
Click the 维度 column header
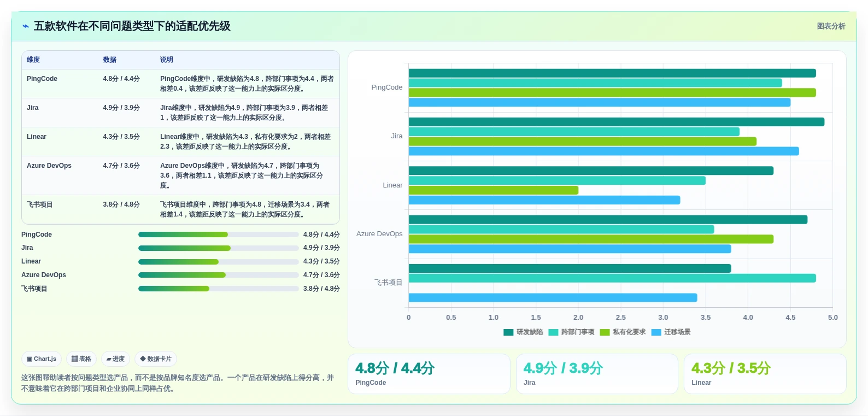coord(33,60)
